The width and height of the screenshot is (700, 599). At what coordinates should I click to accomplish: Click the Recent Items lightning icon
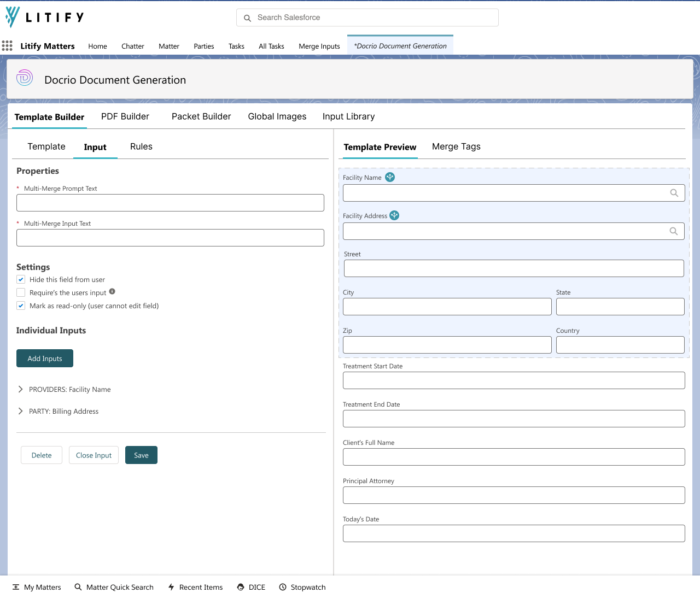[x=171, y=587]
